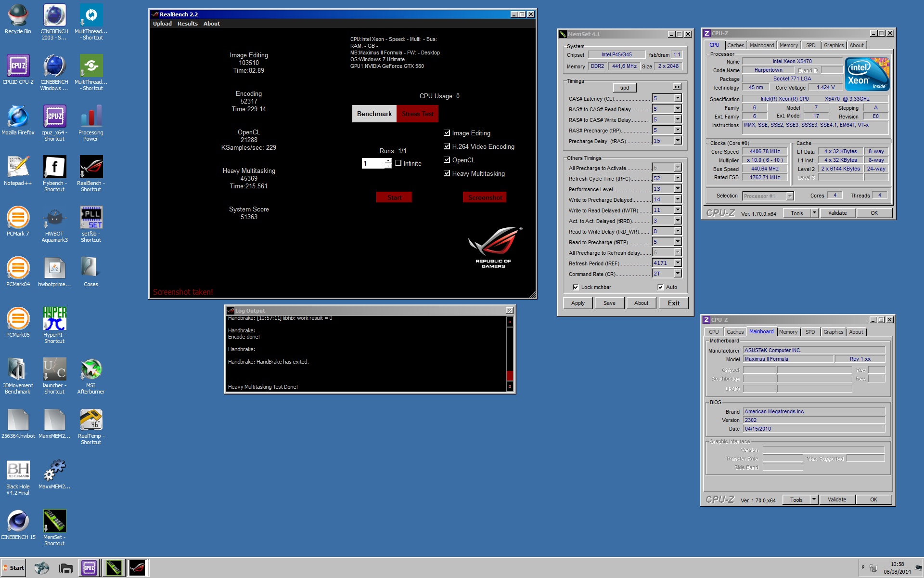Launch RealTemp shortcut icon

pos(91,427)
